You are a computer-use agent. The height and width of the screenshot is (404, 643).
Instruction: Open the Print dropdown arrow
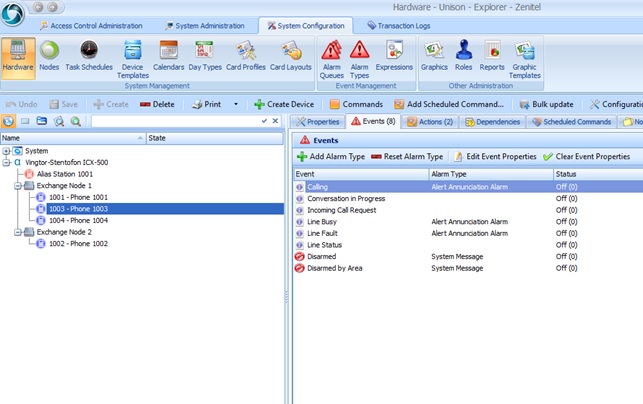[236, 104]
